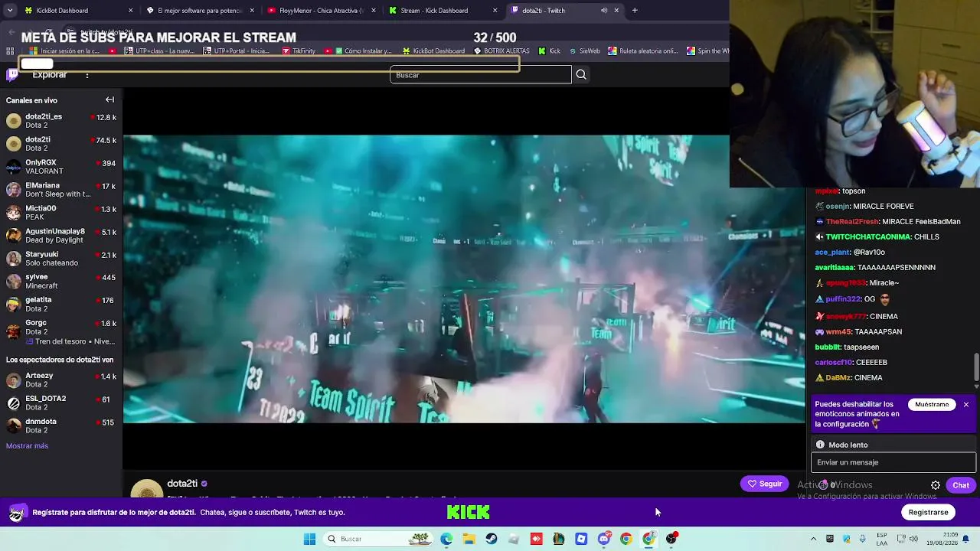Open the BOTRIX ALERTAS bookmark

tap(501, 51)
